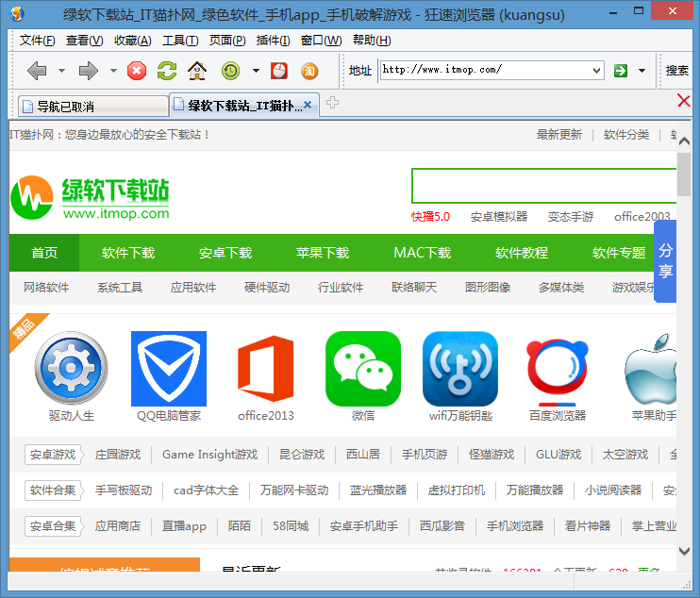
Task: Open the address bar URL dropdown
Action: pyautogui.click(x=596, y=71)
